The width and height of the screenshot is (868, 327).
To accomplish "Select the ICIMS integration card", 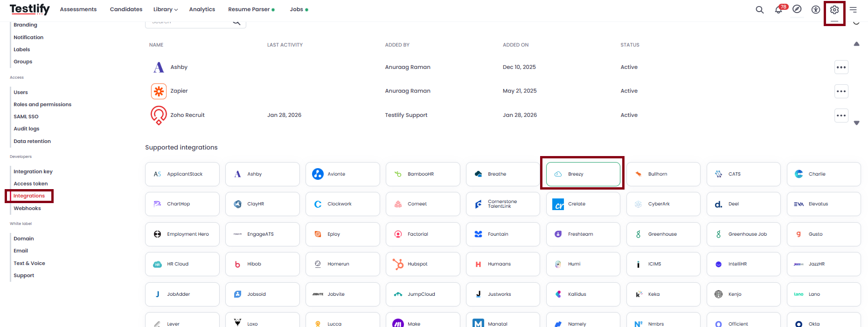I will pos(663,264).
